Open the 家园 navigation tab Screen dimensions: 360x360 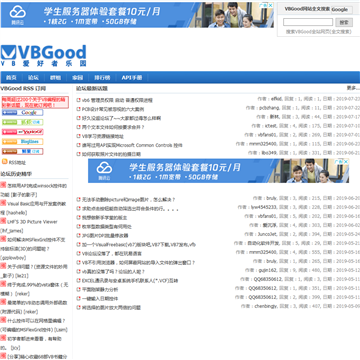(77, 78)
